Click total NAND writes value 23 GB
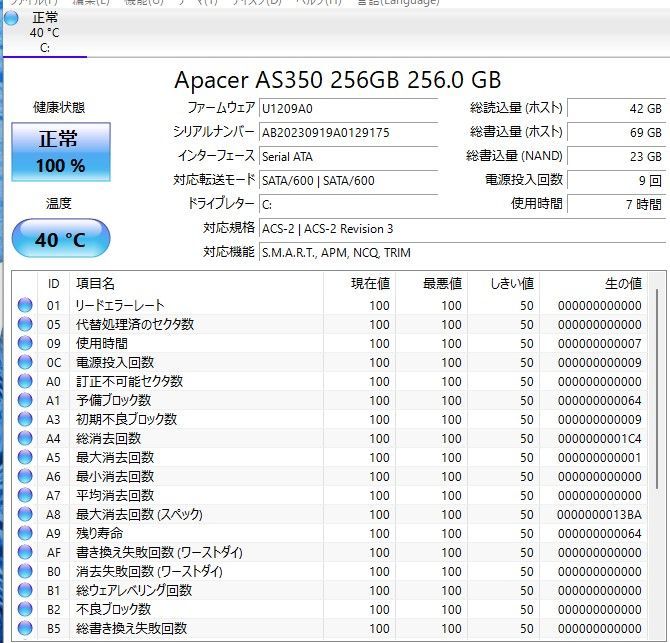The image size is (670, 643). point(616,156)
